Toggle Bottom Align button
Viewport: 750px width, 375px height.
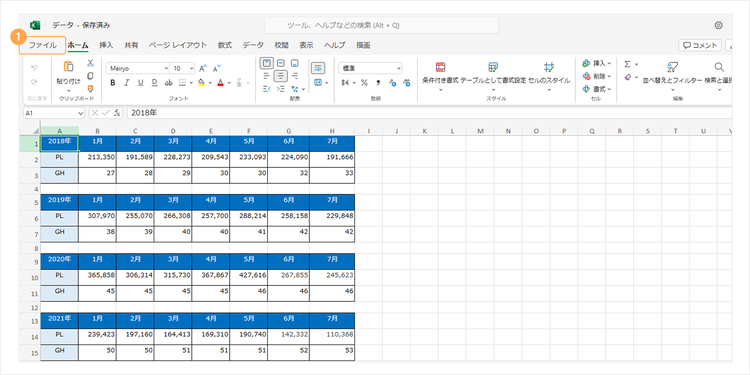(295, 63)
